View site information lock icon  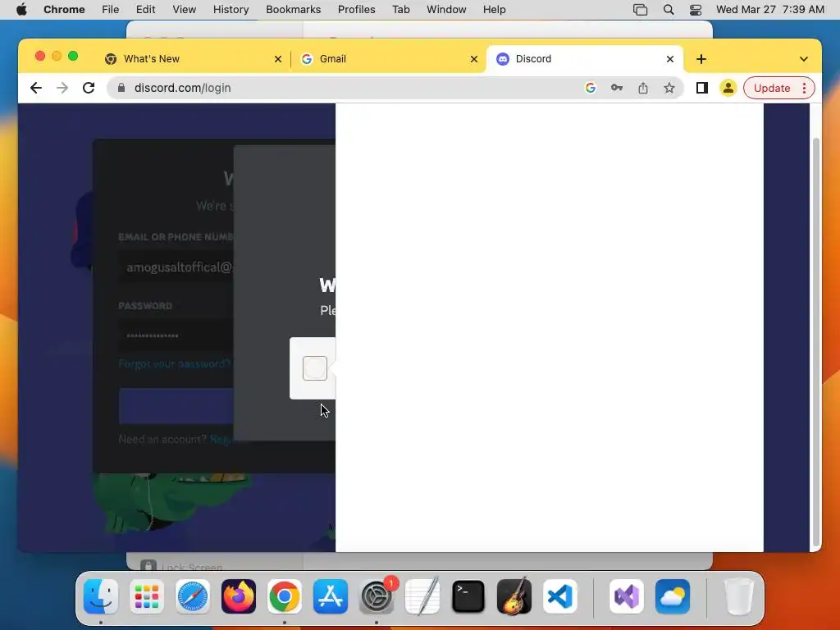(x=121, y=88)
